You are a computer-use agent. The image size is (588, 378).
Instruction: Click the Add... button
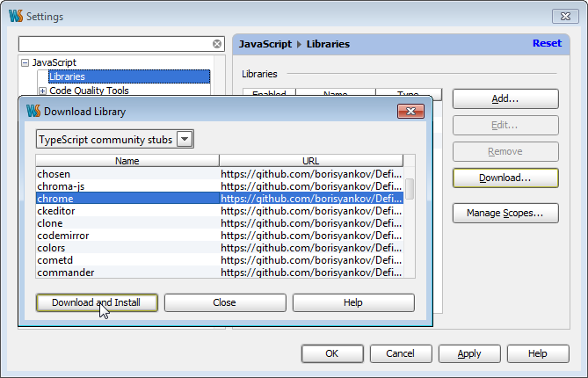(x=505, y=99)
